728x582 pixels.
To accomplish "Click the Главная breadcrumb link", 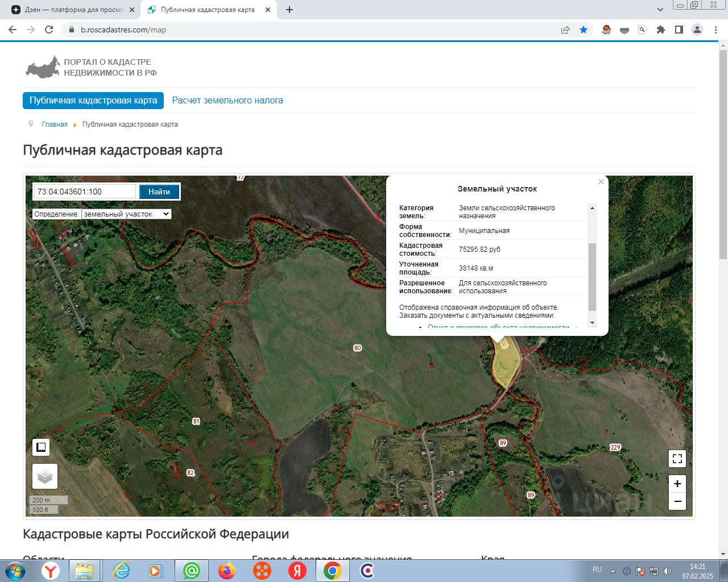I will coord(55,124).
